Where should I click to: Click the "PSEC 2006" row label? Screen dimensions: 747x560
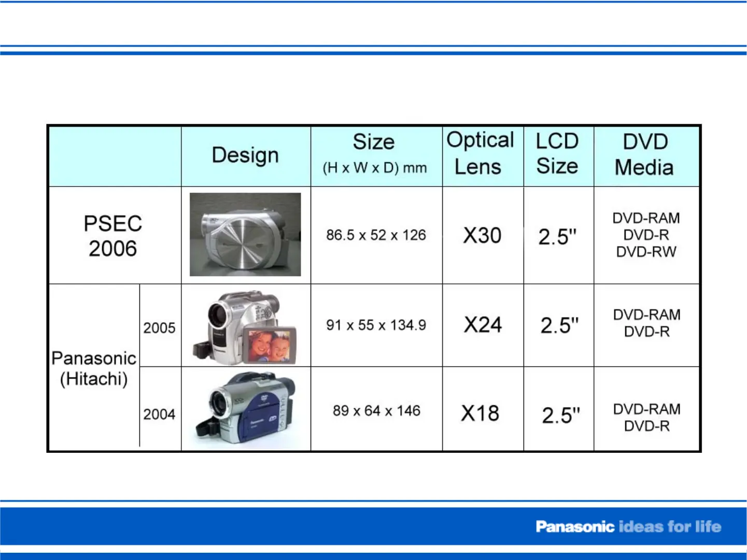pyautogui.click(x=113, y=236)
